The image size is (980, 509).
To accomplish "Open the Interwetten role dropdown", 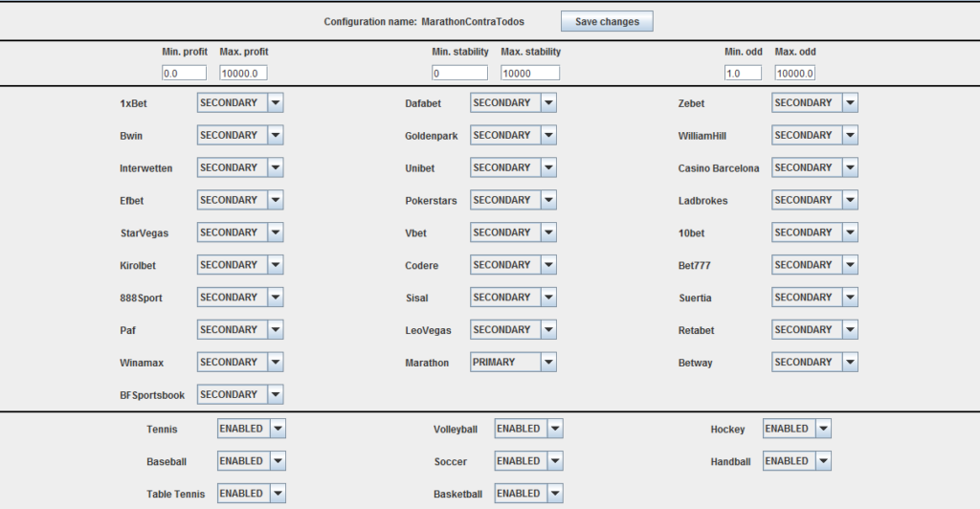I will pyautogui.click(x=240, y=168).
